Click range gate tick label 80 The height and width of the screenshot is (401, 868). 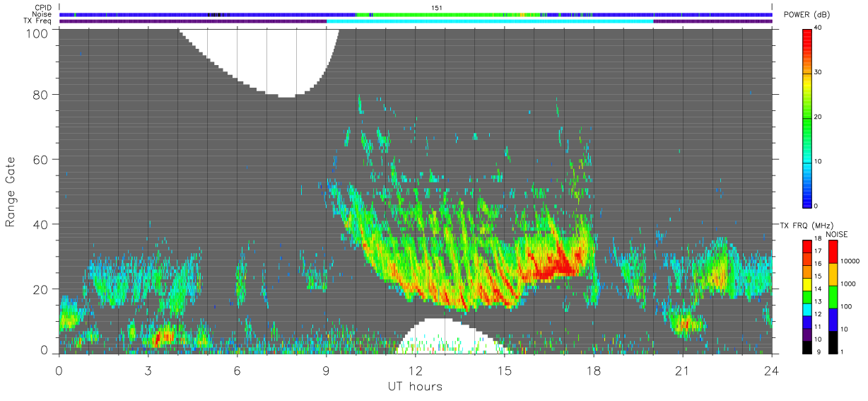(x=41, y=94)
